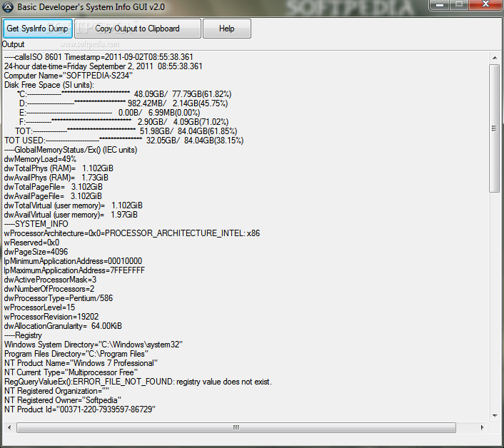Click dwActiveProcessorMask=3 line
The height and width of the screenshot is (448, 504).
50,280
